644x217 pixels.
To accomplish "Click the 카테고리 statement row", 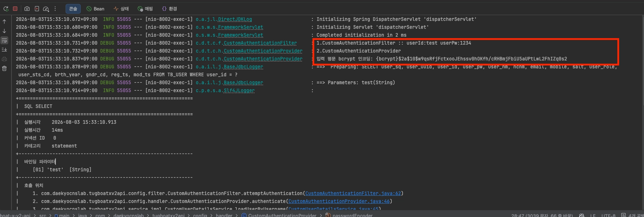I will coord(50,146).
